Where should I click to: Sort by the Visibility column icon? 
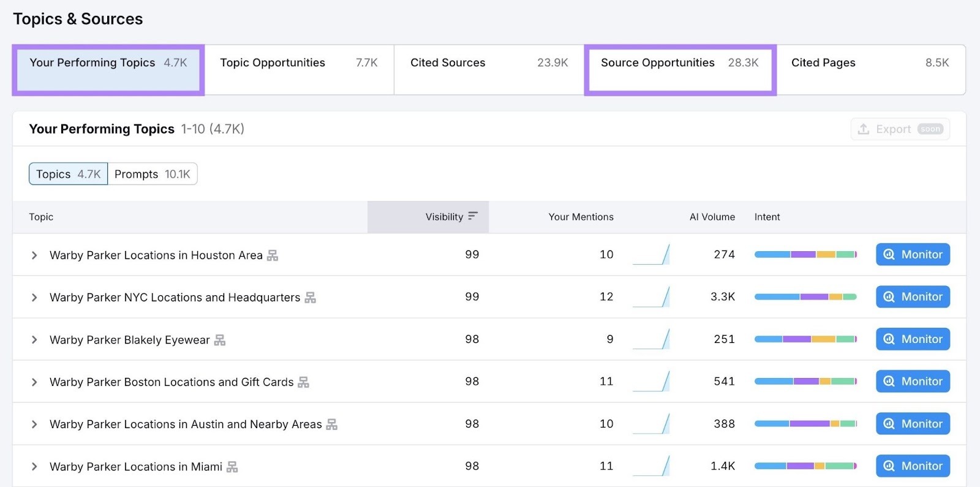(472, 216)
